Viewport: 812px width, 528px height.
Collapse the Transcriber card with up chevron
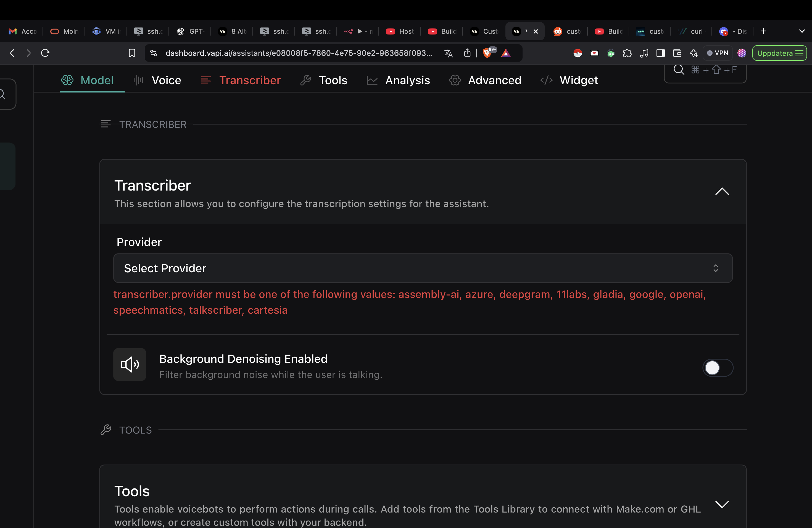(722, 191)
